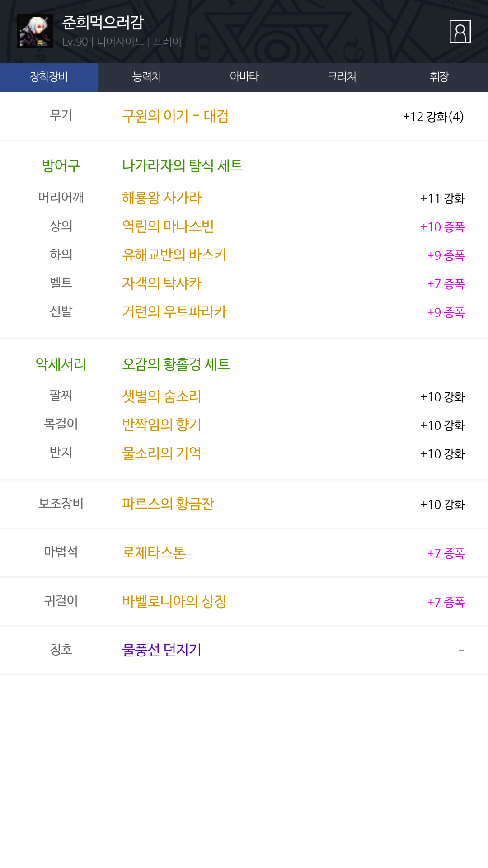Open 해룡왕 사가라 shoulder item

click(162, 198)
